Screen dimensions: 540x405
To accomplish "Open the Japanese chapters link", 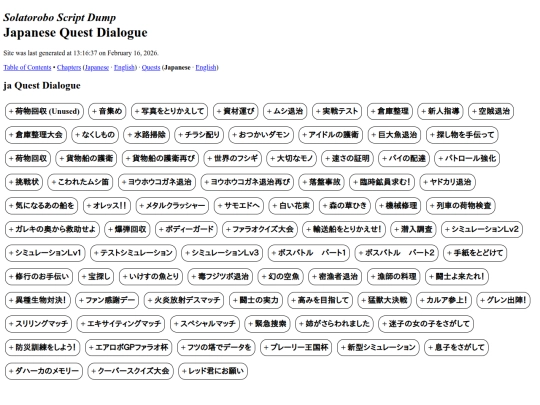I will click(x=97, y=68).
